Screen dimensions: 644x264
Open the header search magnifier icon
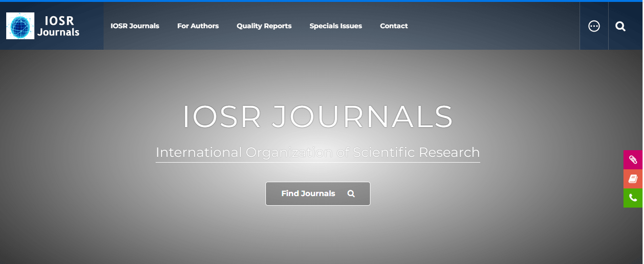[620, 26]
